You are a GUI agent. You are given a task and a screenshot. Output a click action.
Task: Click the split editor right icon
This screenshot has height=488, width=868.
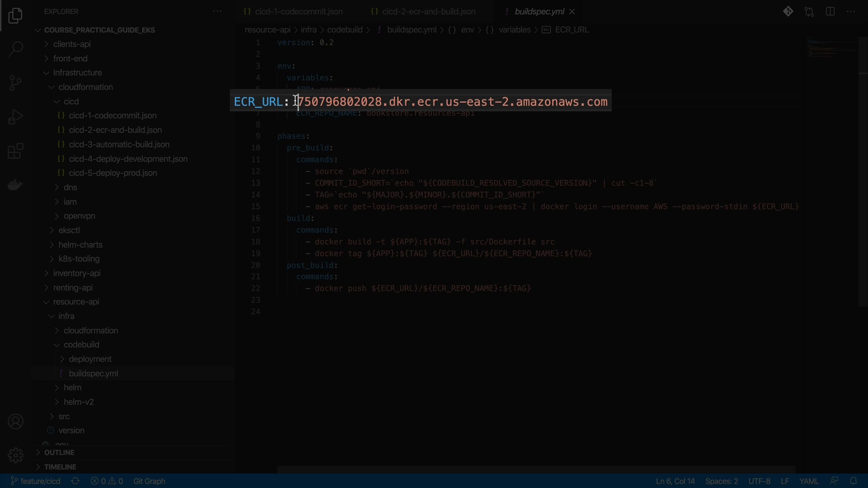pyautogui.click(x=830, y=12)
